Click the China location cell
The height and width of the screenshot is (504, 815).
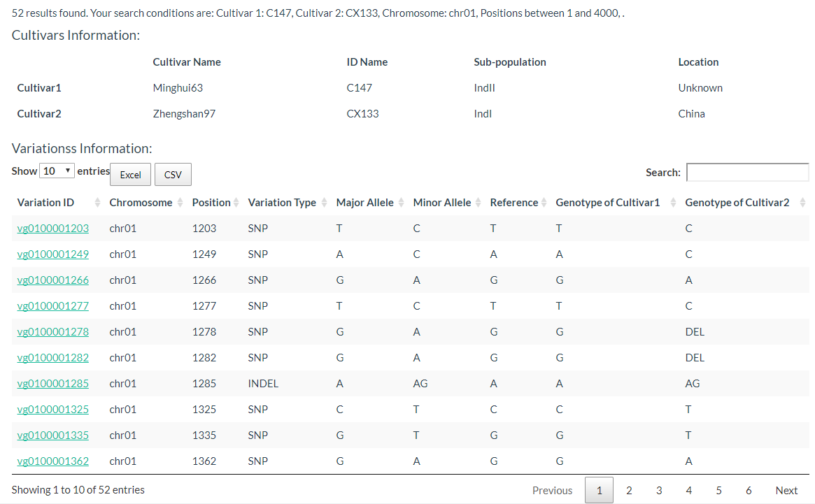click(691, 114)
